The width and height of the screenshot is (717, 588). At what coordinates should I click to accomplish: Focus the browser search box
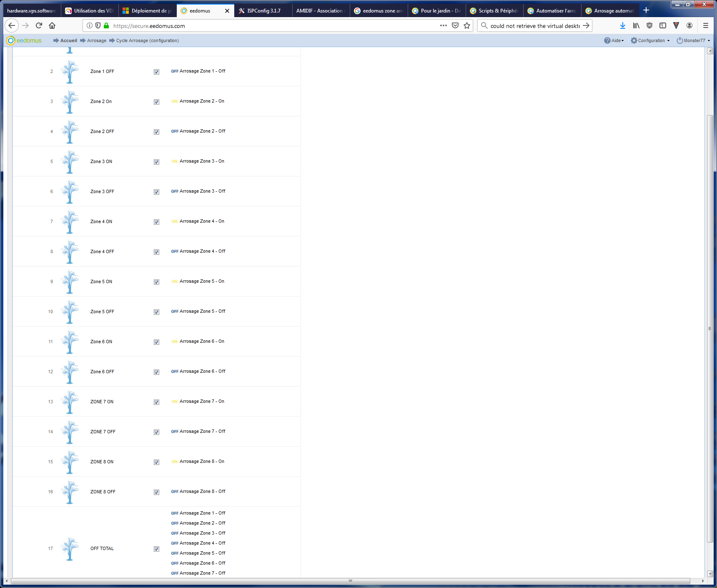pyautogui.click(x=535, y=25)
